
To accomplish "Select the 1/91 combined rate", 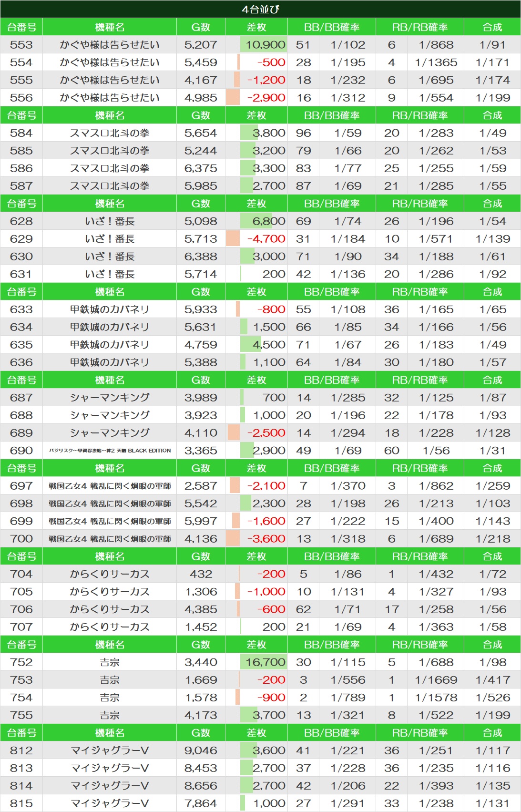I will point(492,45).
